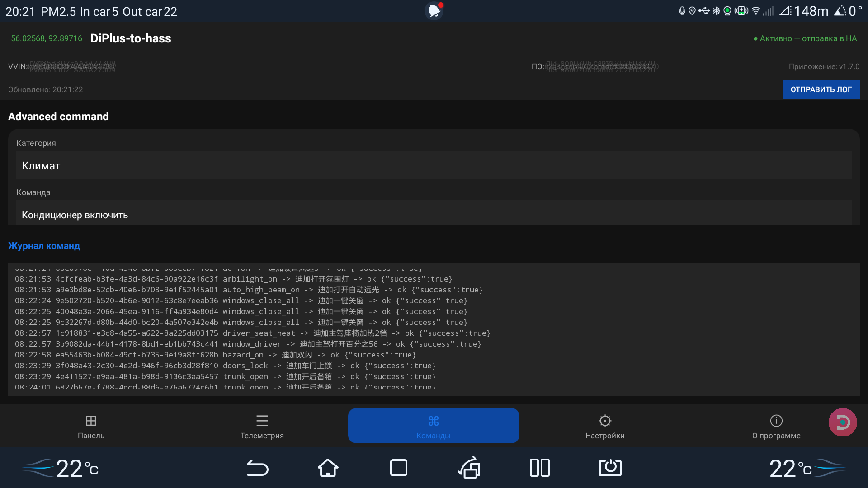Open the recent apps square icon
This screenshot has width=868, height=488.
click(x=399, y=468)
